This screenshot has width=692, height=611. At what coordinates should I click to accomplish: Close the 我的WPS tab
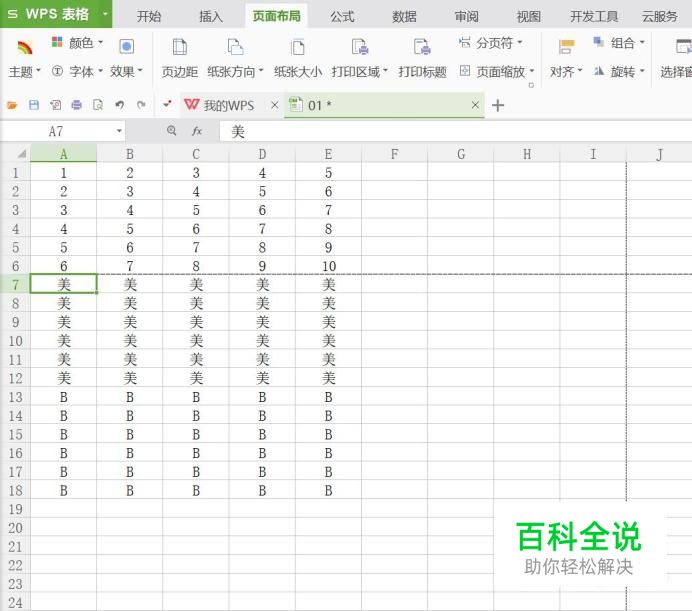pos(275,105)
